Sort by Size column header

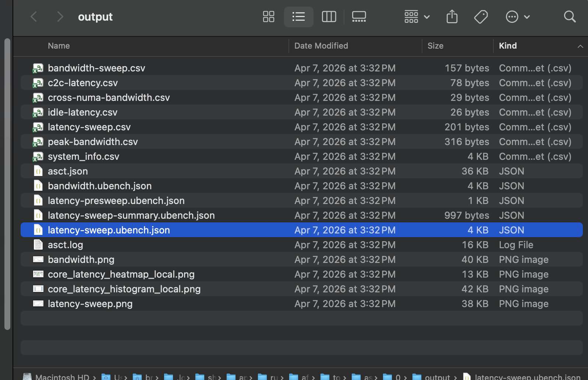pos(435,46)
